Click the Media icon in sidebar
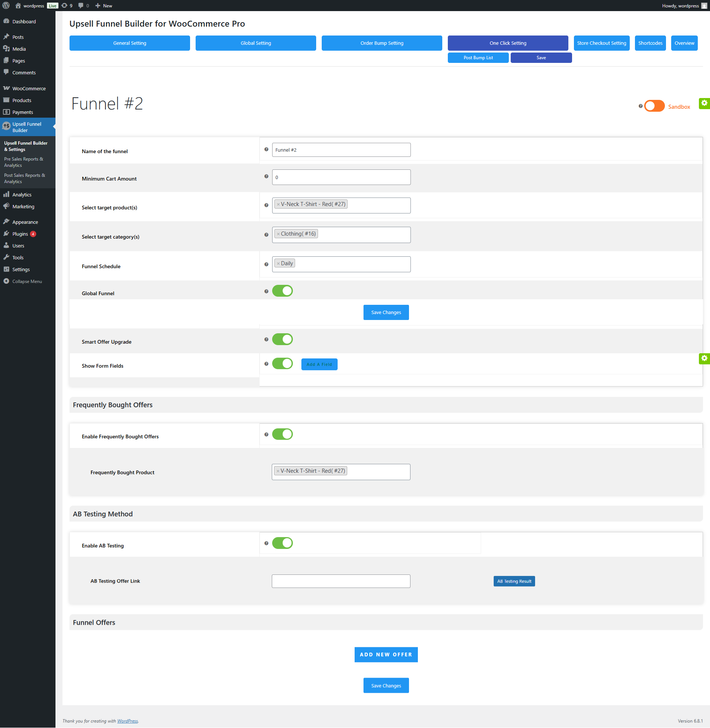 6,49
